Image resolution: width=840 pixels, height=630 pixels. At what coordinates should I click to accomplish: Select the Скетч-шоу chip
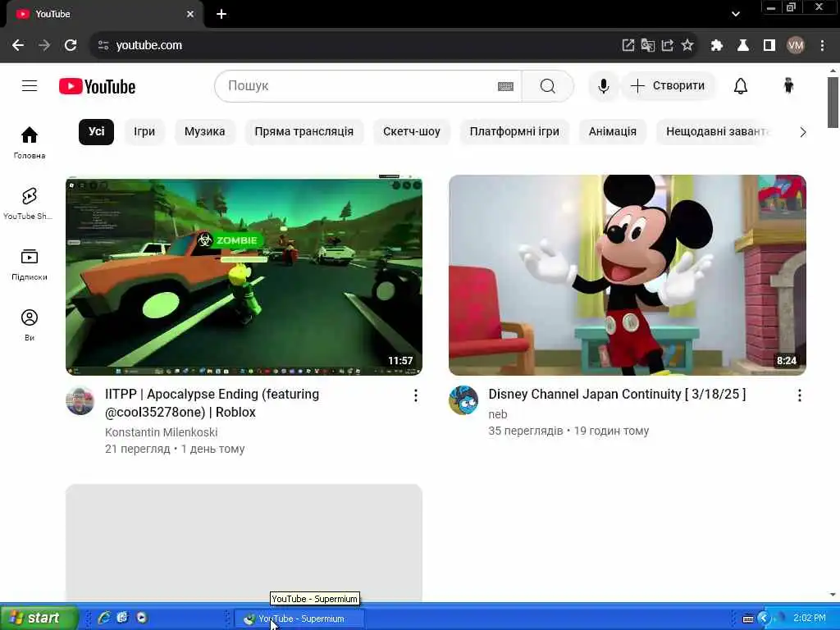412,132
